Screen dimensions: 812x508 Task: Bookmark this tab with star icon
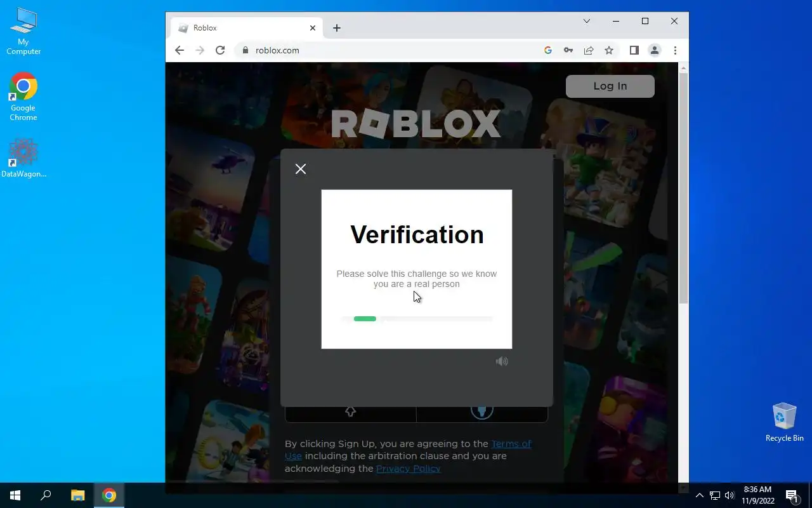click(609, 50)
